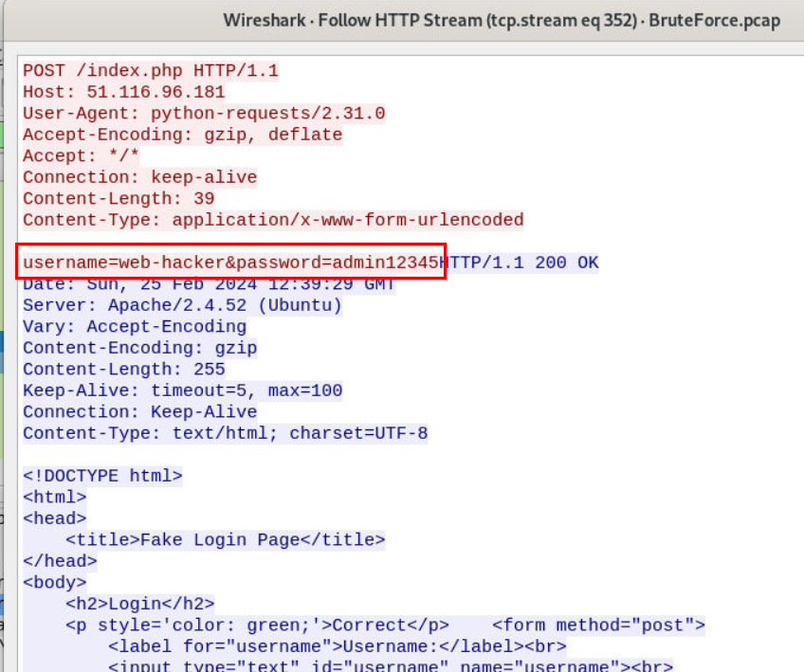804x672 pixels.
Task: Click the 'Content-Length: 39' request header
Action: (119, 198)
